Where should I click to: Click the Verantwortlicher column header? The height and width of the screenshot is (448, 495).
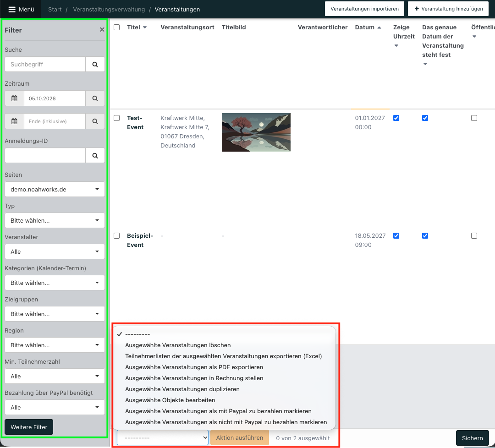point(323,27)
